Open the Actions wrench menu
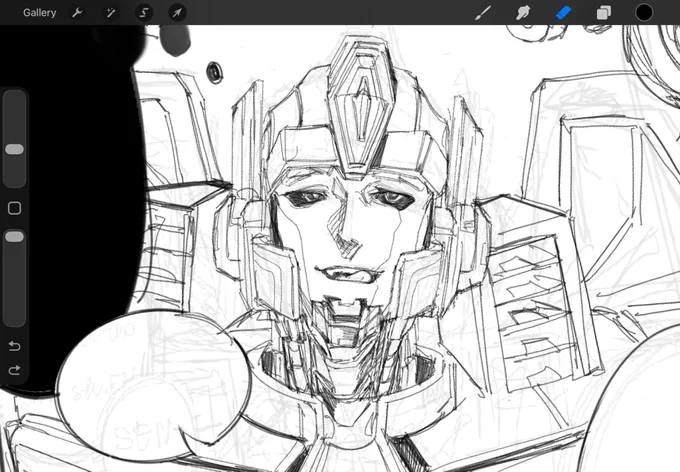 click(77, 13)
